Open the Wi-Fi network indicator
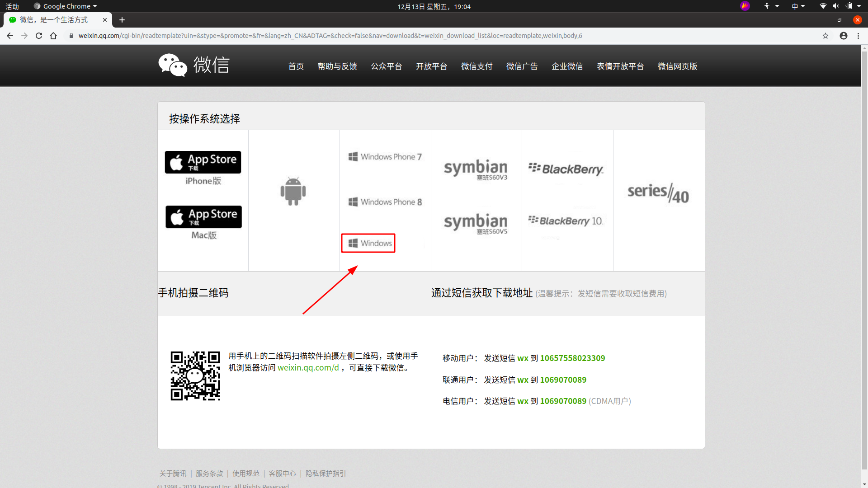The width and height of the screenshot is (868, 488). pyautogui.click(x=823, y=6)
